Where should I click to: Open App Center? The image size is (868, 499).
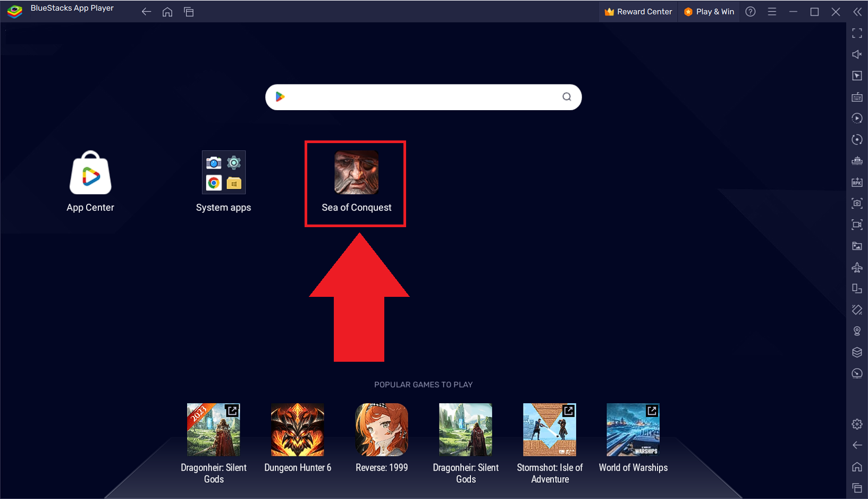[90, 181]
